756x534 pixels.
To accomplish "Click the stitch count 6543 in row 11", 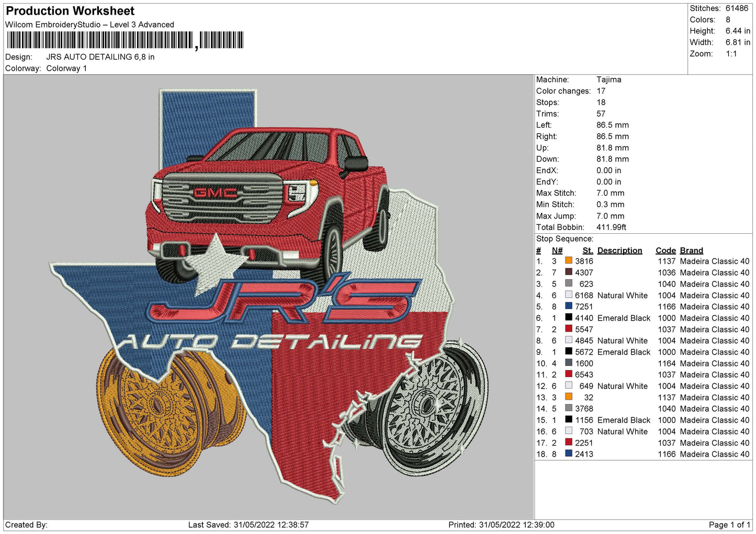I will (x=584, y=374).
